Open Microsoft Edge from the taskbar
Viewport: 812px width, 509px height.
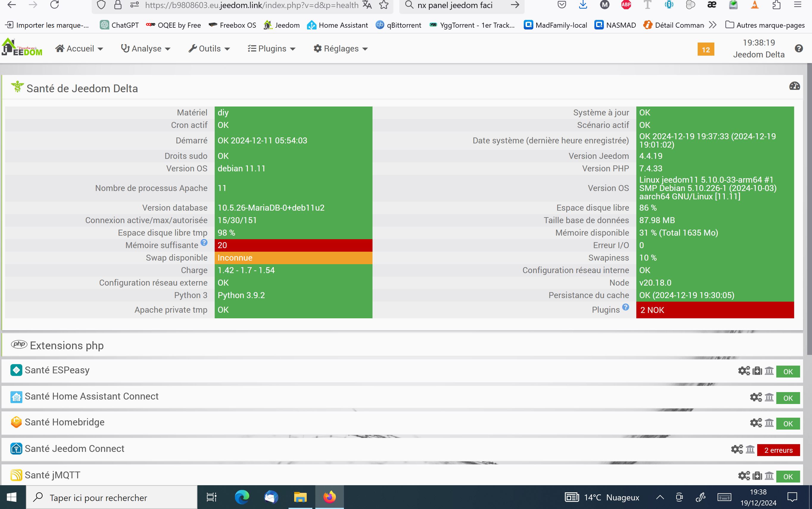pos(241,497)
